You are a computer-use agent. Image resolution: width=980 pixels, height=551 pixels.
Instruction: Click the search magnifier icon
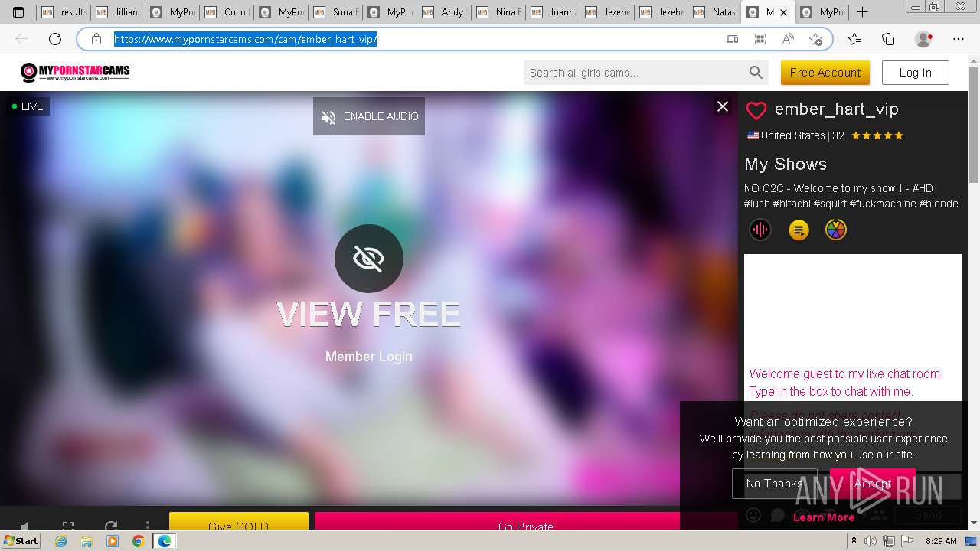coord(756,73)
